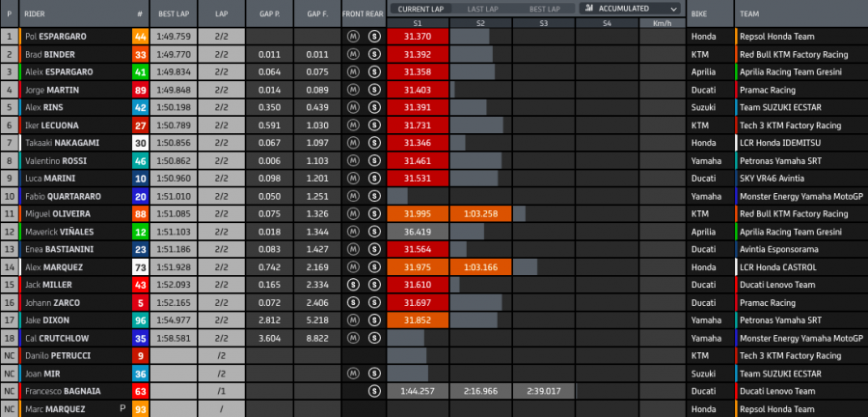The image size is (868, 417).
Task: Click Francesco Bagnaia's rear tyre S icon
Action: (374, 391)
